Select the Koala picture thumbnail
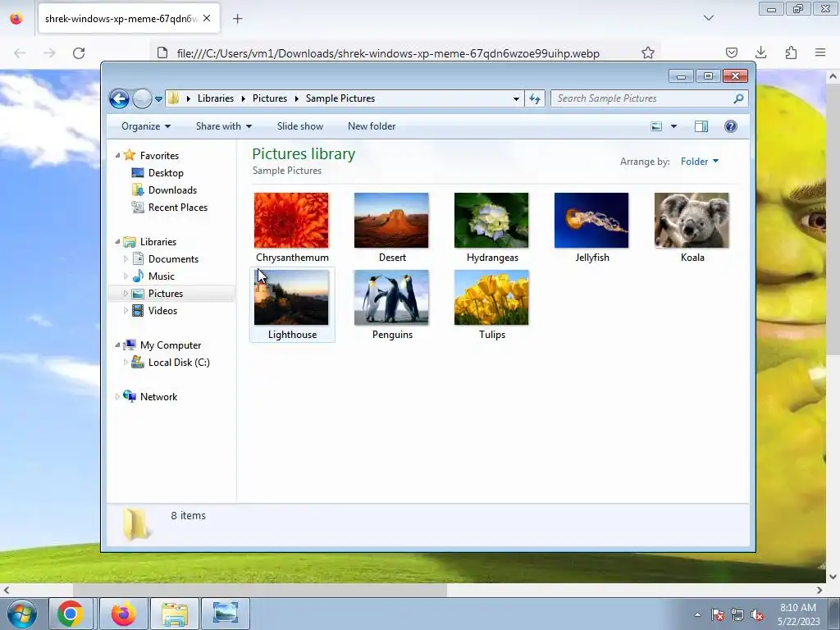The image size is (840, 630). (692, 220)
